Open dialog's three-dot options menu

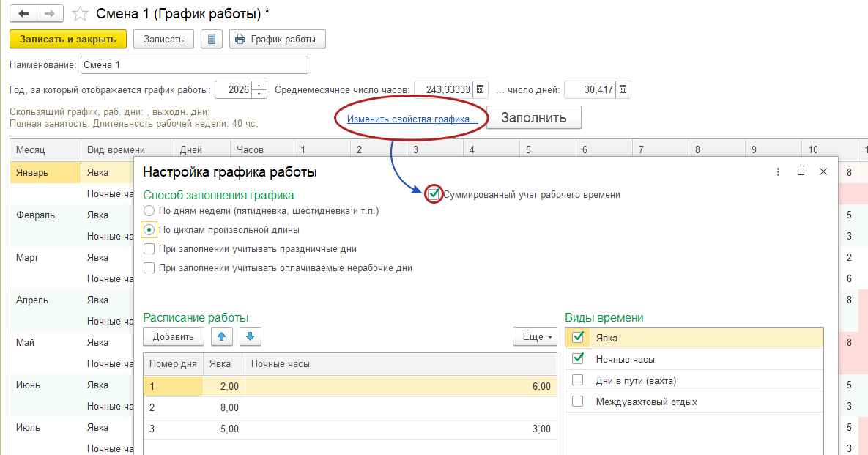[x=776, y=171]
